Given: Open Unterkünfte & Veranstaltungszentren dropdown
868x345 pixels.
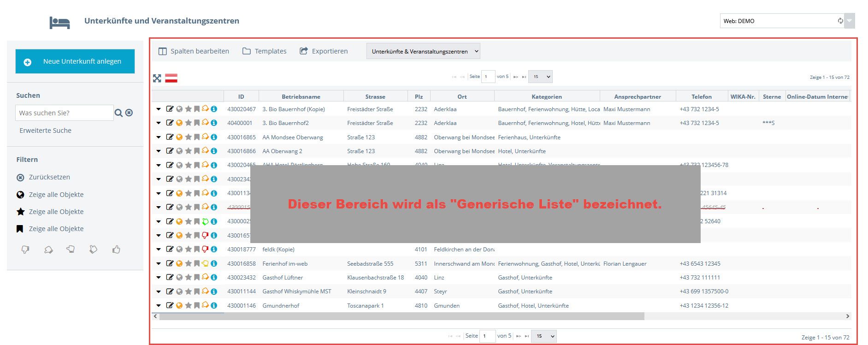Looking at the screenshot, I should [423, 51].
